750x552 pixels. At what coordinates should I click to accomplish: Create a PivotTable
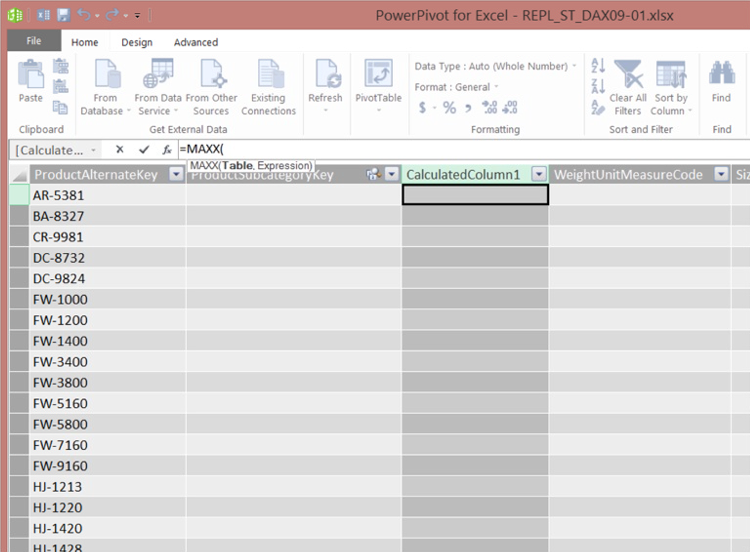(378, 86)
